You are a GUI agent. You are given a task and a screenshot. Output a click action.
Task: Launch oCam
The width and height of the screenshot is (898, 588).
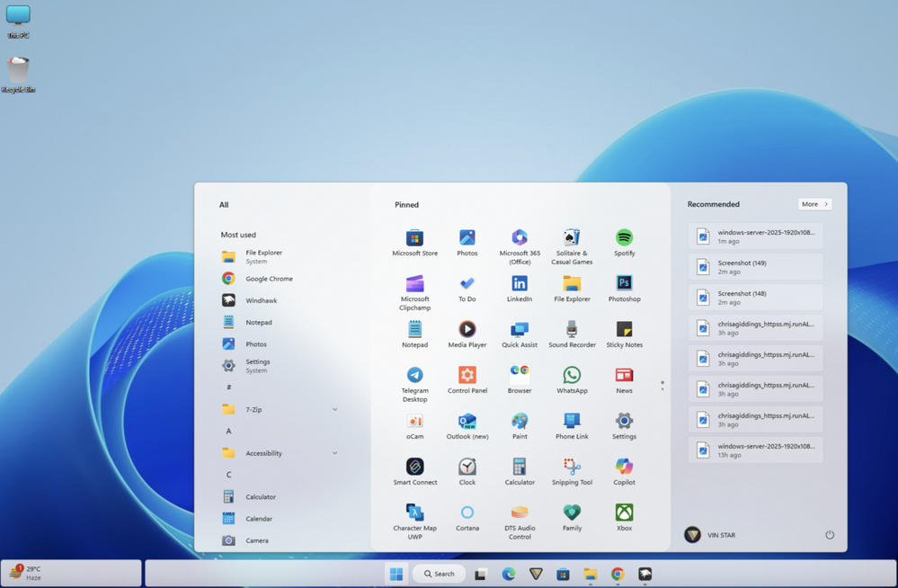point(414,426)
